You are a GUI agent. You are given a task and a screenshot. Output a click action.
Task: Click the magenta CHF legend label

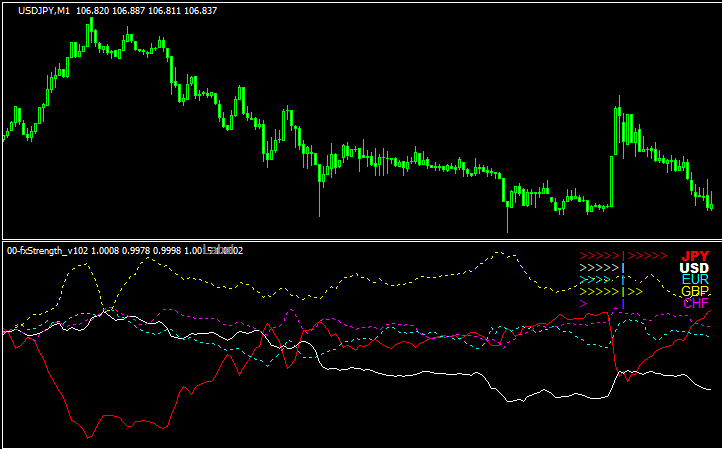(695, 303)
